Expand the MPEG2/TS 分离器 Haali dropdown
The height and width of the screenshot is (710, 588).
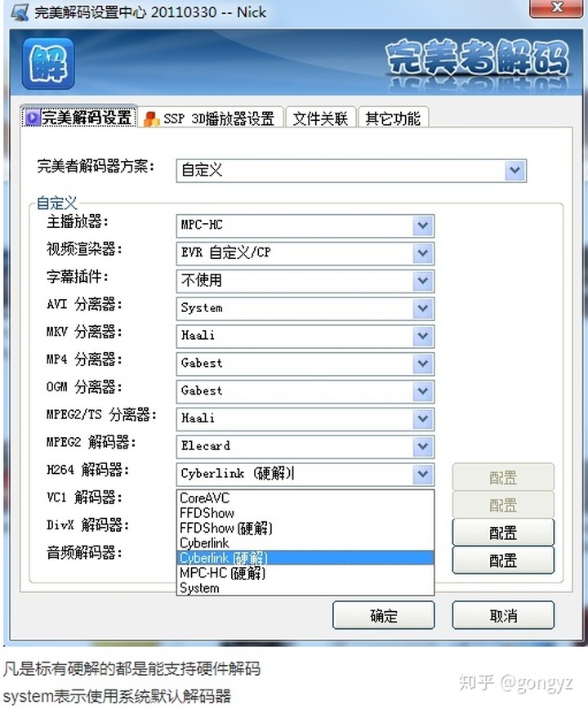coord(422,418)
